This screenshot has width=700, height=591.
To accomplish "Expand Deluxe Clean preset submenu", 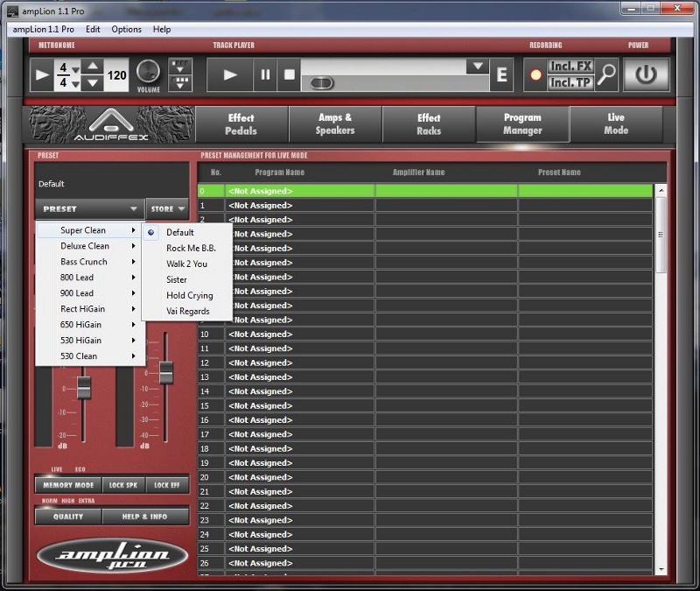I will coord(91,246).
